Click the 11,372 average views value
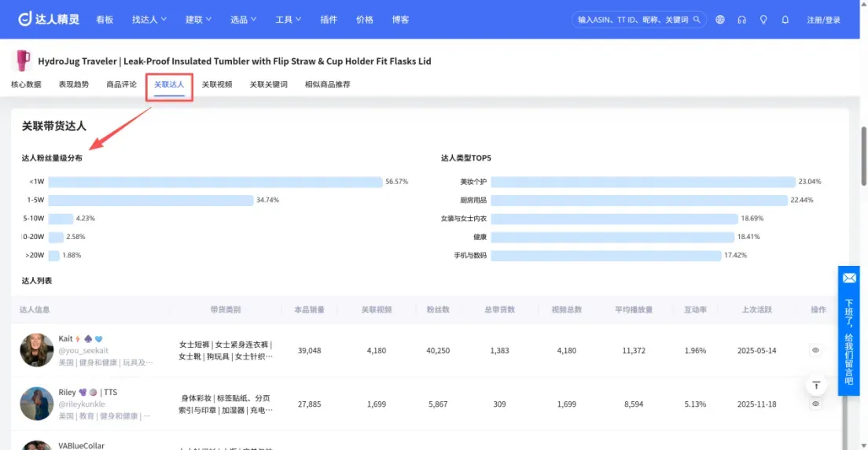This screenshot has width=868, height=450. tap(634, 351)
